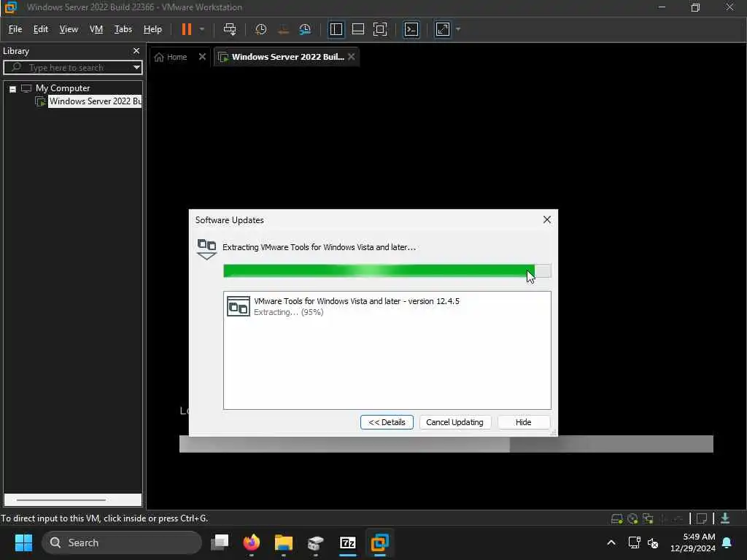The height and width of the screenshot is (560, 747).
Task: Enter full screen mode icon
Action: pyautogui.click(x=379, y=29)
